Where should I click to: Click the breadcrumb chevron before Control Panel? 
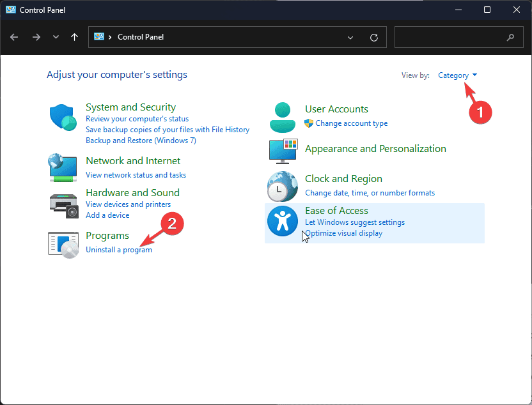(x=110, y=37)
